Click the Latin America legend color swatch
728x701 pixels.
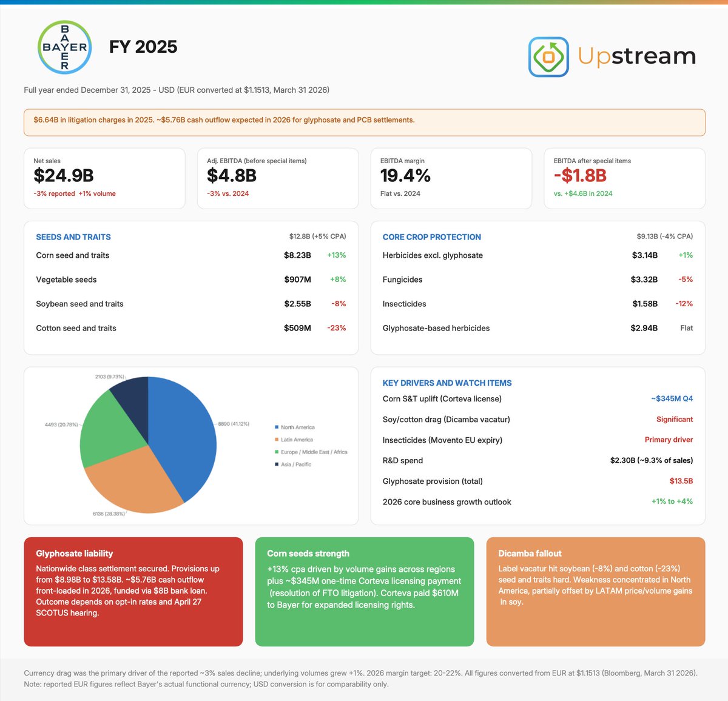pyautogui.click(x=277, y=440)
